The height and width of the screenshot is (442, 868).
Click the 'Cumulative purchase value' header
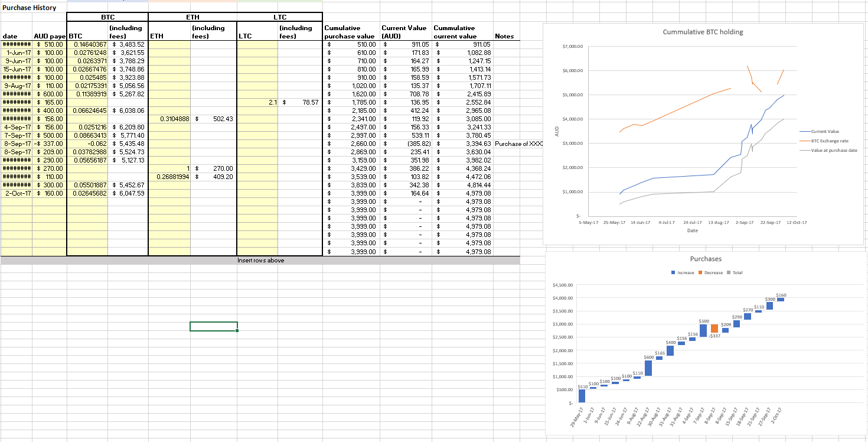click(353, 32)
